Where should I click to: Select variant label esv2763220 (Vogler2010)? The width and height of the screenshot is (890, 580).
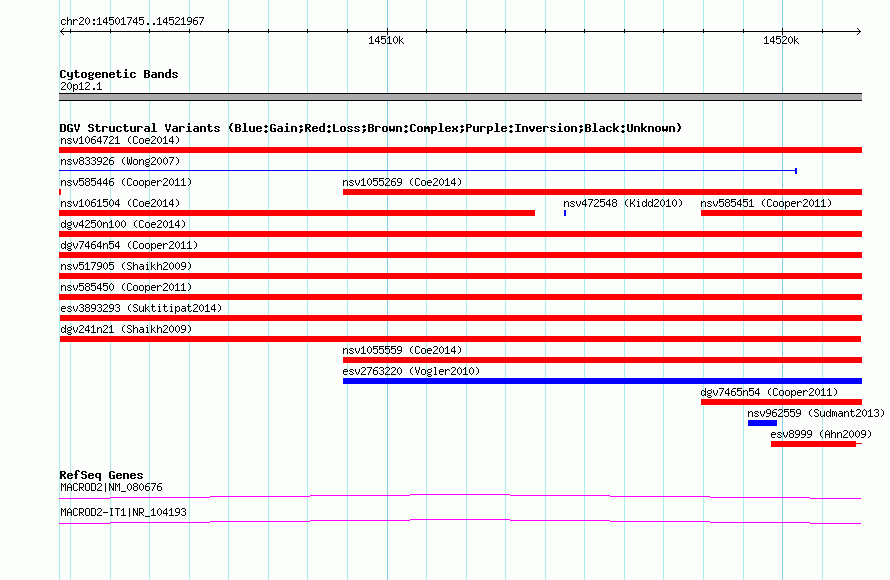(x=411, y=371)
